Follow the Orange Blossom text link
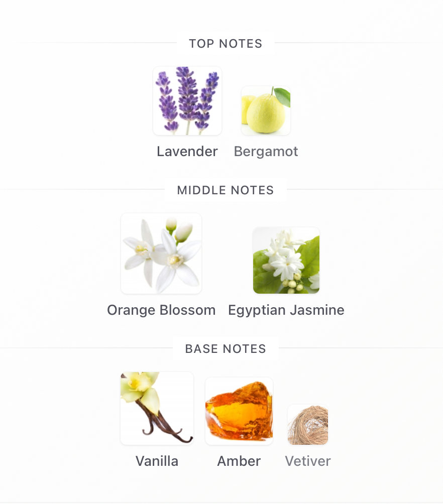 pyautogui.click(x=161, y=310)
